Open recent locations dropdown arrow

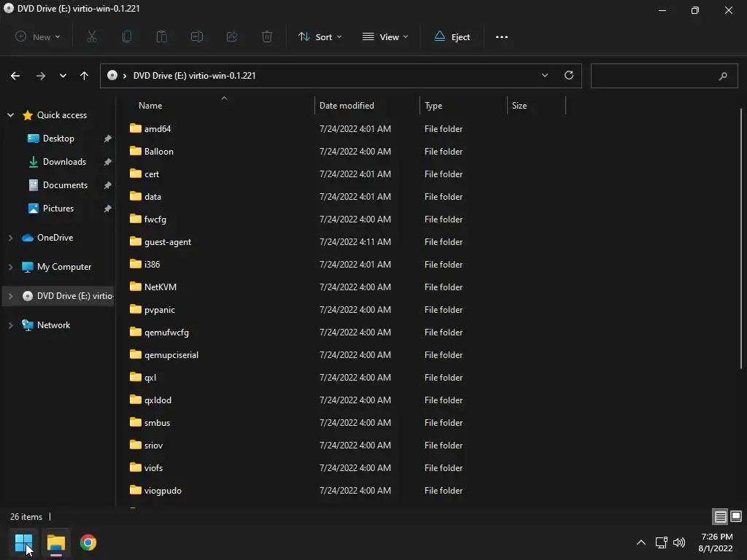point(63,76)
